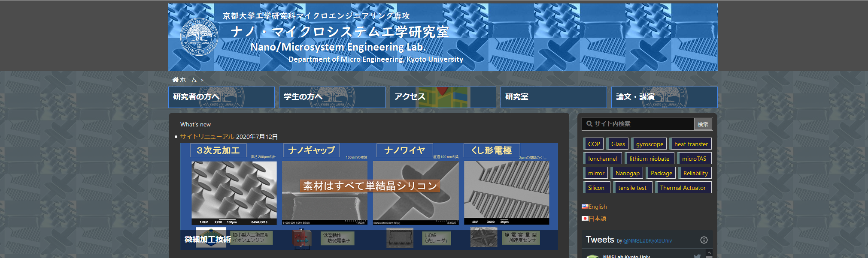Click the 静電容量型加速度センサ label
Image resolution: width=868 pixels, height=258 pixels.
tap(521, 238)
